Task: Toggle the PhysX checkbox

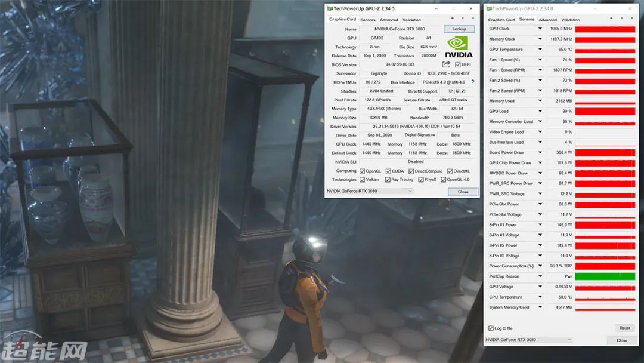Action: pyautogui.click(x=421, y=180)
